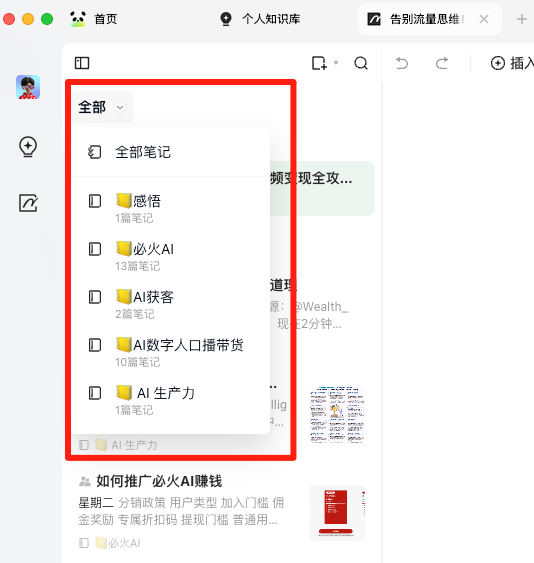Viewport: 534px width, 563px height.
Task: Expand the new note dropdown arrow
Action: pyautogui.click(x=336, y=63)
